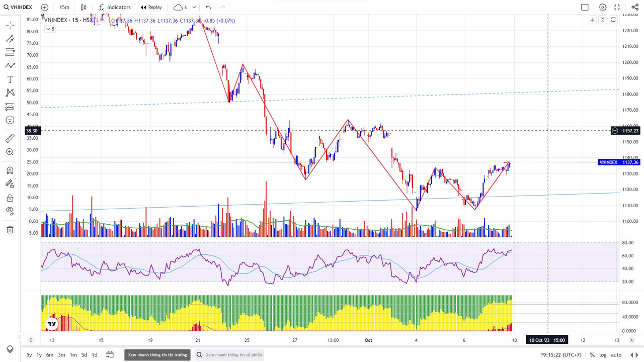Viewport: 644px width, 362px height.
Task: Click the add symbol plus icon
Action: [x=45, y=7]
